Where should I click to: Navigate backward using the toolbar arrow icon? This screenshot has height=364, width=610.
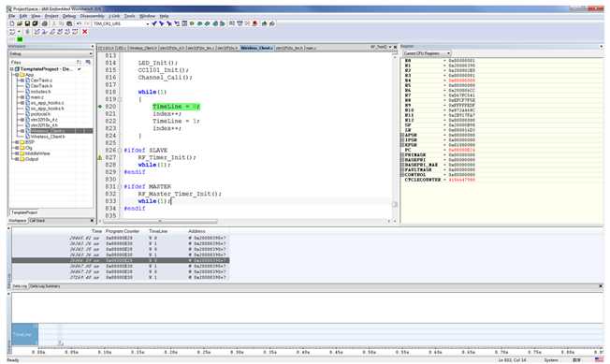pyautogui.click(x=215, y=23)
